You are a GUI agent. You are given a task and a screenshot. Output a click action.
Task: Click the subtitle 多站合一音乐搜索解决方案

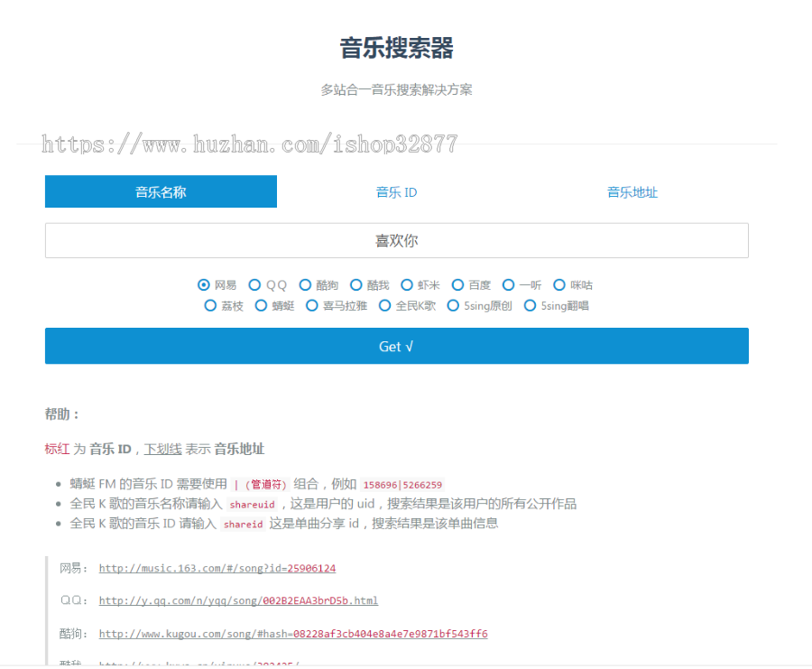click(396, 89)
